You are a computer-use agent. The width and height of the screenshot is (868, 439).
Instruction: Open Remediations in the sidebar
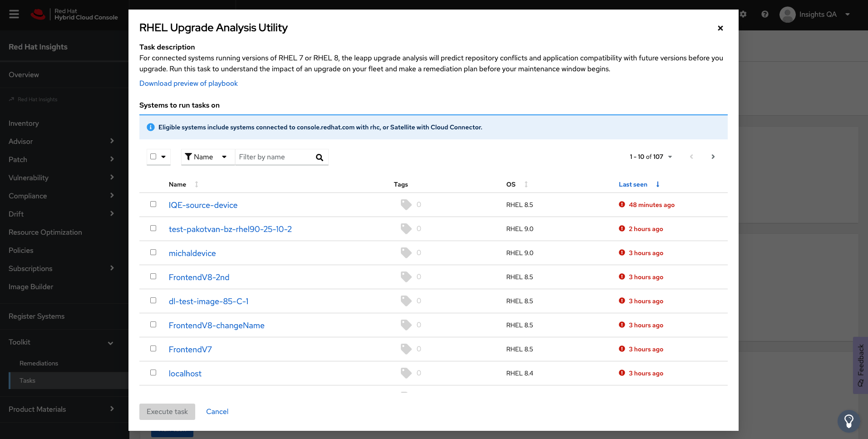(x=39, y=363)
